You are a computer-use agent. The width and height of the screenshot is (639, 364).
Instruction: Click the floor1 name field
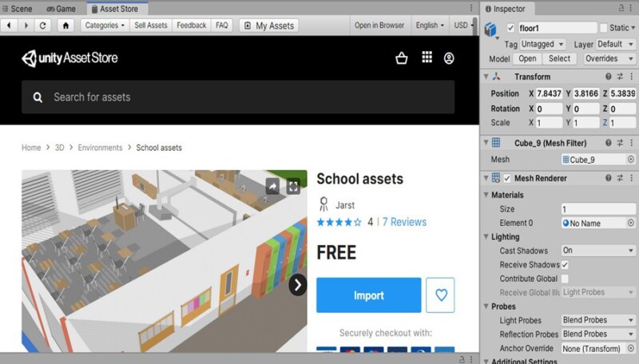pos(557,28)
